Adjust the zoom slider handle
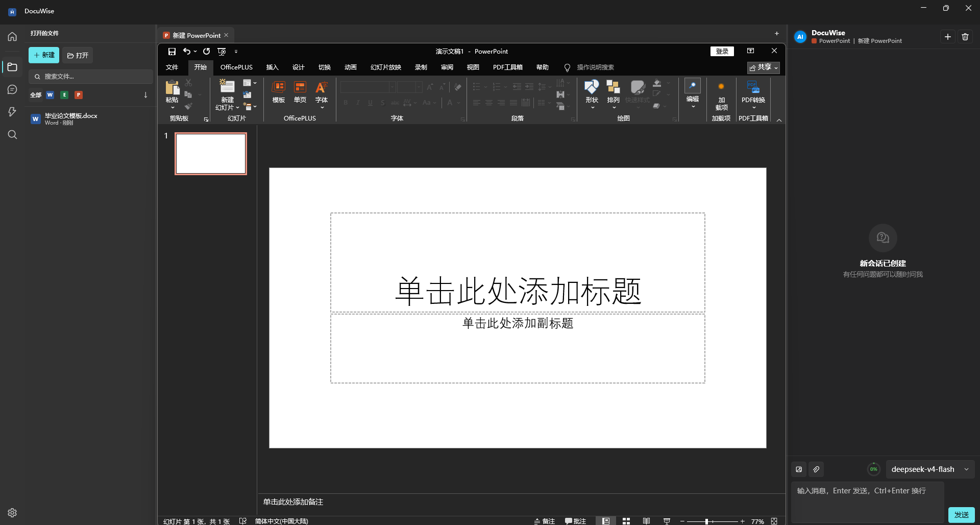The image size is (980, 525). click(x=706, y=521)
